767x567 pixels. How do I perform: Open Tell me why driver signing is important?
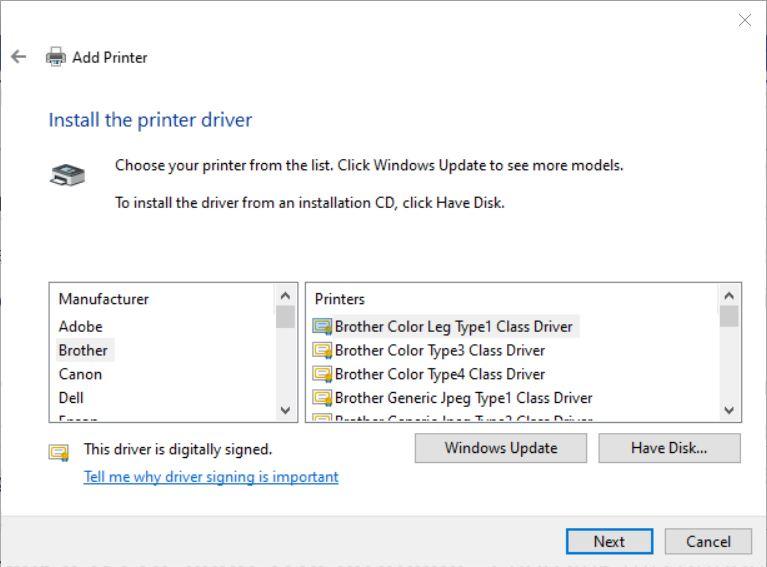[211, 476]
